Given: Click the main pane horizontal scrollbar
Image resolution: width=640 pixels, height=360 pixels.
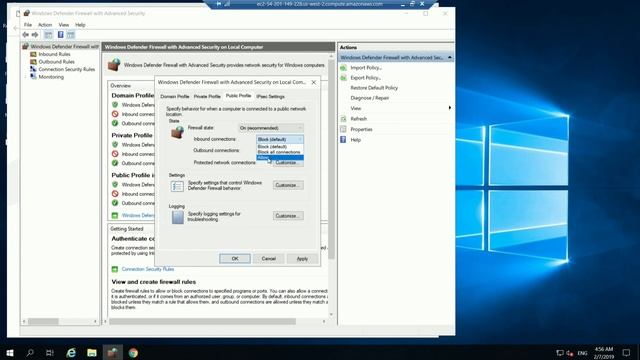Looking at the screenshot, I should (202, 322).
